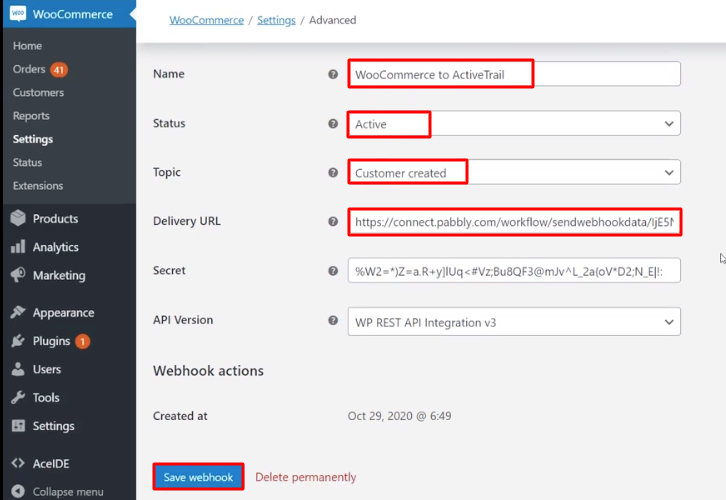Click the Webhook actions heading

click(208, 371)
